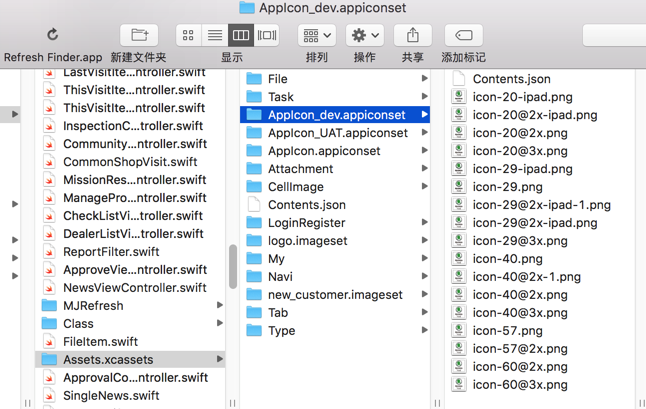This screenshot has width=646, height=409.
Task: Select Assets.xcassets folder
Action: (130, 360)
